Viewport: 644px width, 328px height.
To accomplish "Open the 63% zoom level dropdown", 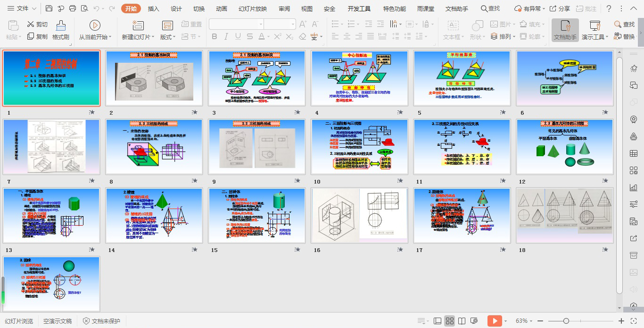I will pos(521,321).
